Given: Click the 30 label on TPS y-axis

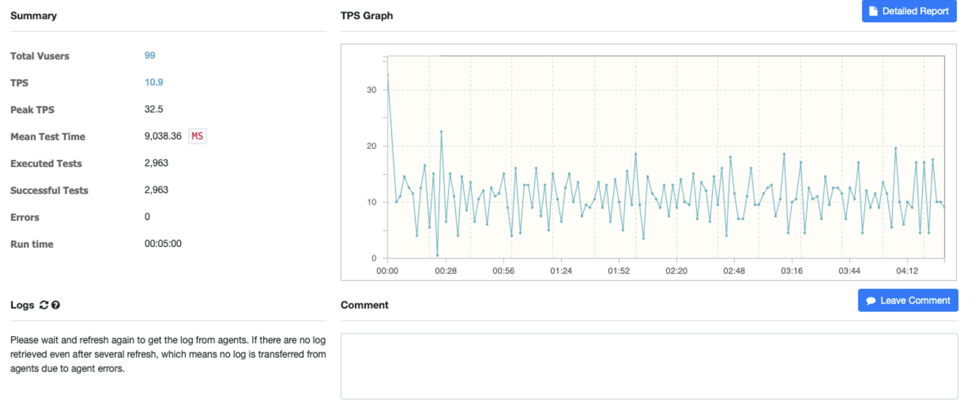Looking at the screenshot, I should [x=371, y=90].
